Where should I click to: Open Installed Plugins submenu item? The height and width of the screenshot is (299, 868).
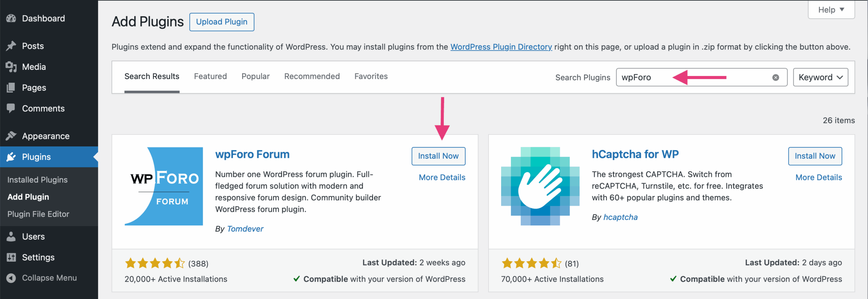coord(37,180)
